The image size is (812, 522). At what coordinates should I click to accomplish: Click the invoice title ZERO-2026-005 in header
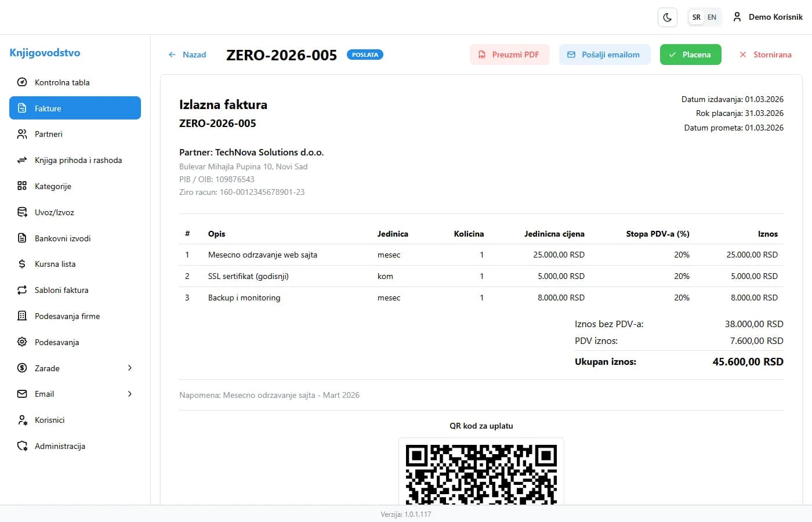tap(281, 55)
